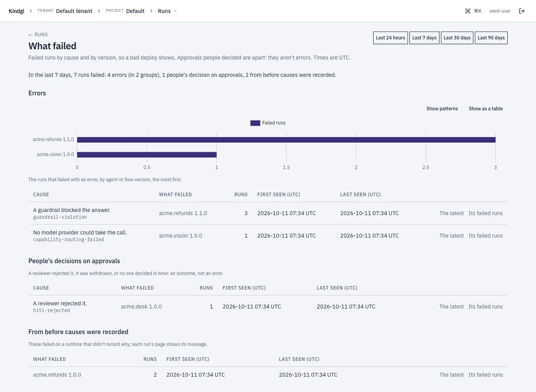Screen dimensions: 536x392
Task: Click acme.refunds 1.0.0 table cell
Action: point(57,375)
